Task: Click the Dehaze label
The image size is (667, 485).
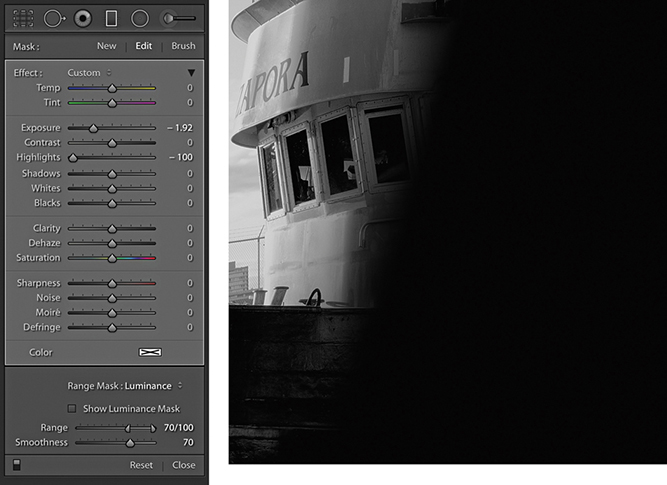Action: tap(44, 243)
